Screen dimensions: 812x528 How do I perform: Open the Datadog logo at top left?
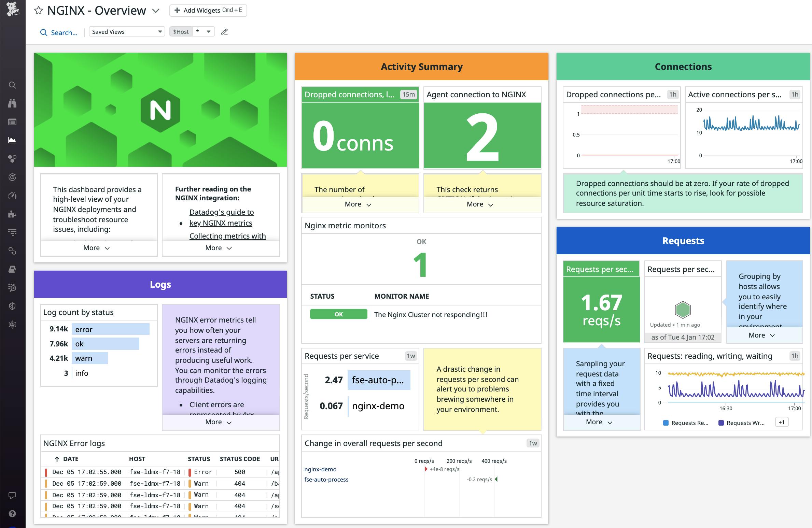13,9
